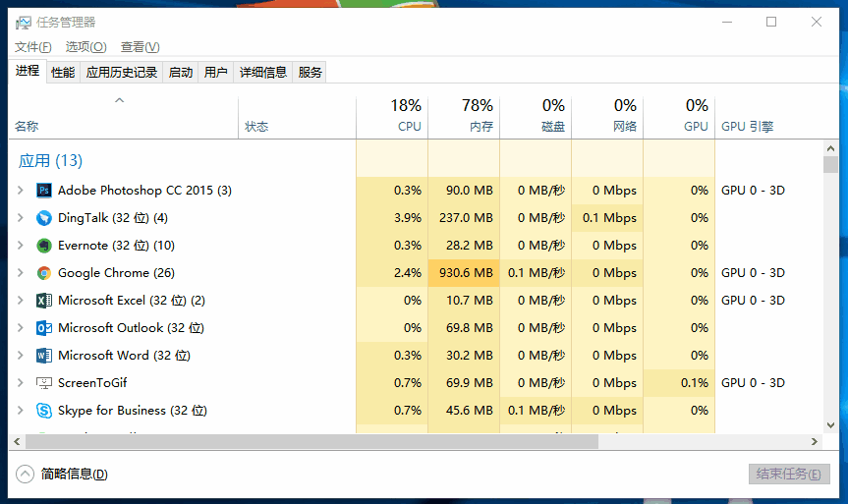Expand the DingTalk process tree
The image size is (848, 504).
click(x=21, y=218)
